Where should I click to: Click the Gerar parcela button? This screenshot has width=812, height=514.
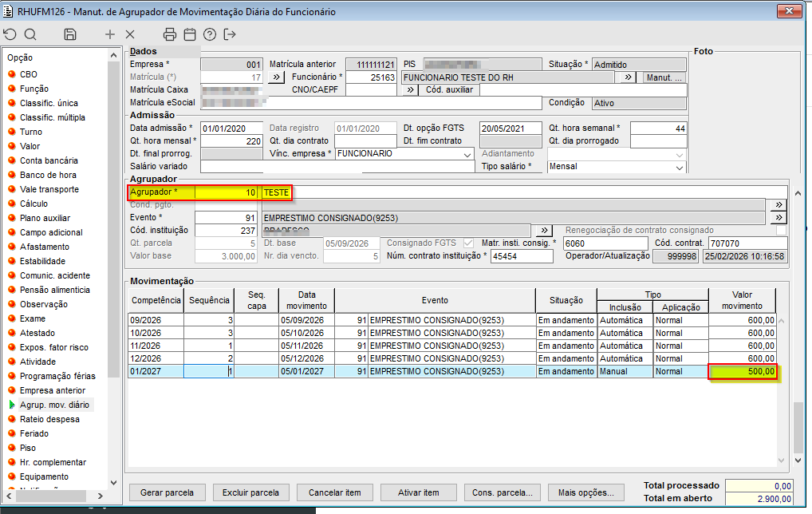click(167, 492)
